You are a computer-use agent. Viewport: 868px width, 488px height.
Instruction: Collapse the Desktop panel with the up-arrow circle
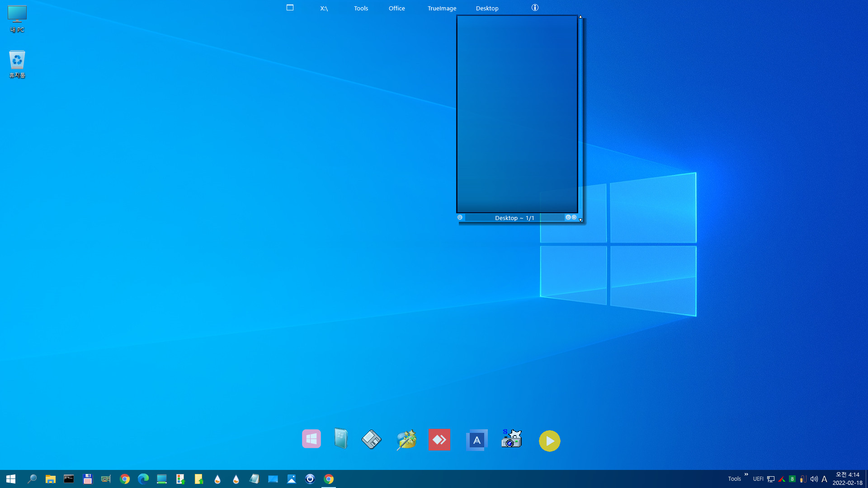(460, 217)
